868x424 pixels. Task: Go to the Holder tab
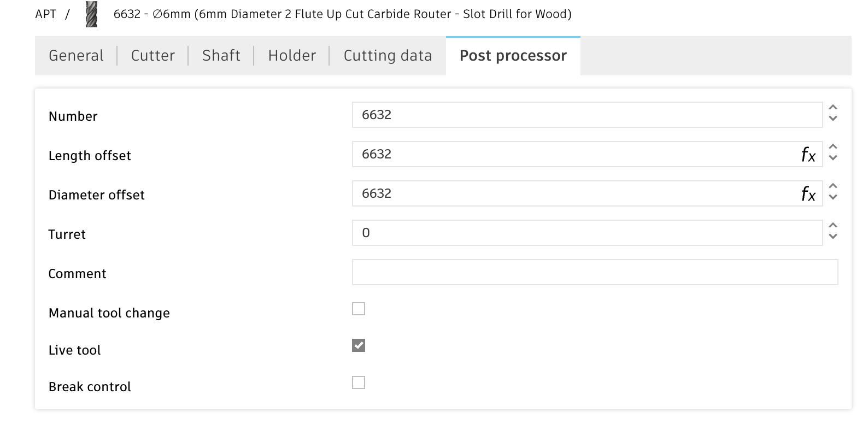[x=292, y=56]
